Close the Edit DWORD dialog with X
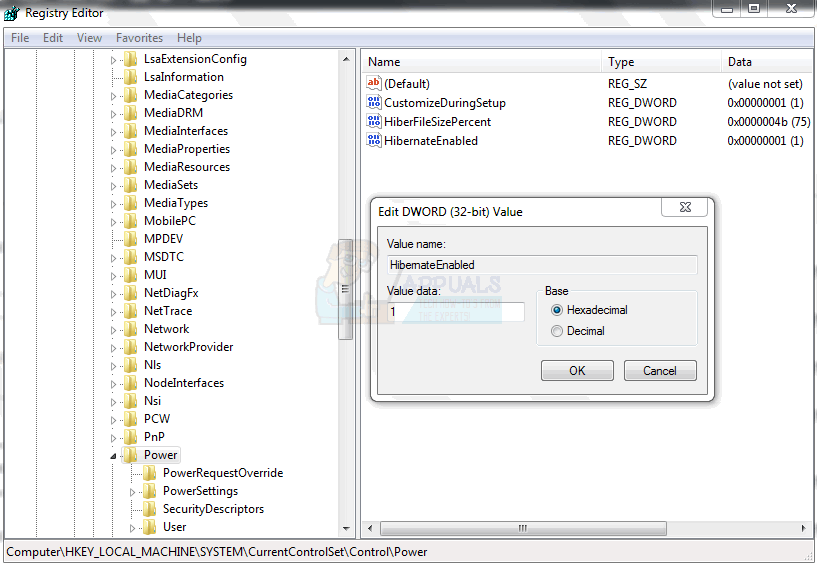The width and height of the screenshot is (817, 563). tap(685, 207)
